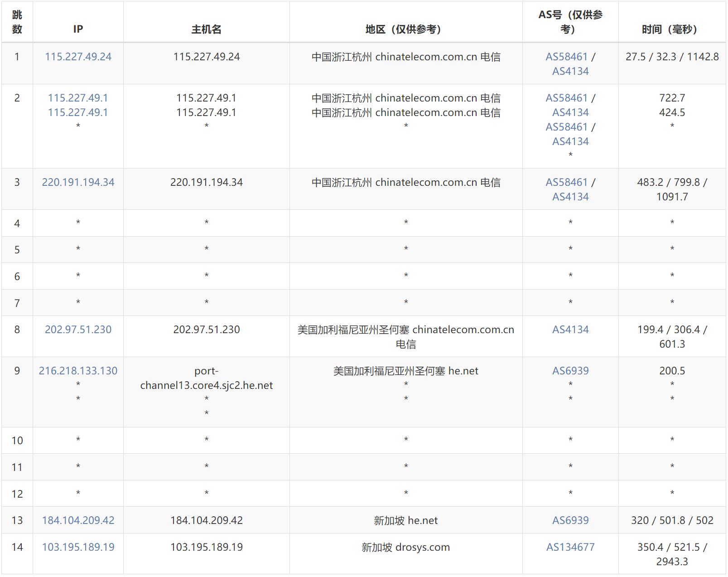Open IP link 216.218.133.130
This screenshot has width=728, height=577.
point(78,371)
